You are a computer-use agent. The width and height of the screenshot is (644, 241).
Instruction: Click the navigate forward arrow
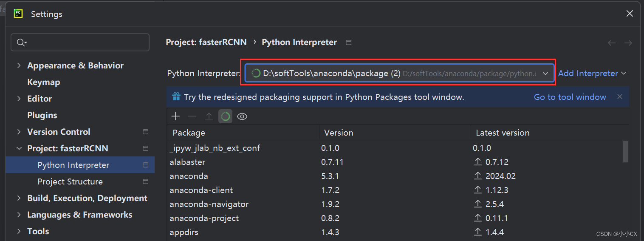(x=628, y=43)
